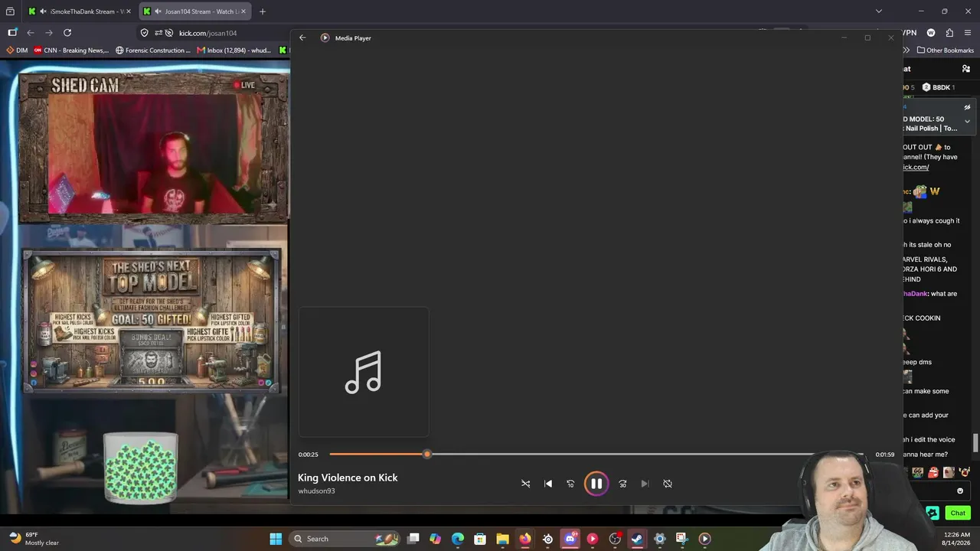Close the iSmokeThaDank Stream tab

pyautogui.click(x=128, y=11)
